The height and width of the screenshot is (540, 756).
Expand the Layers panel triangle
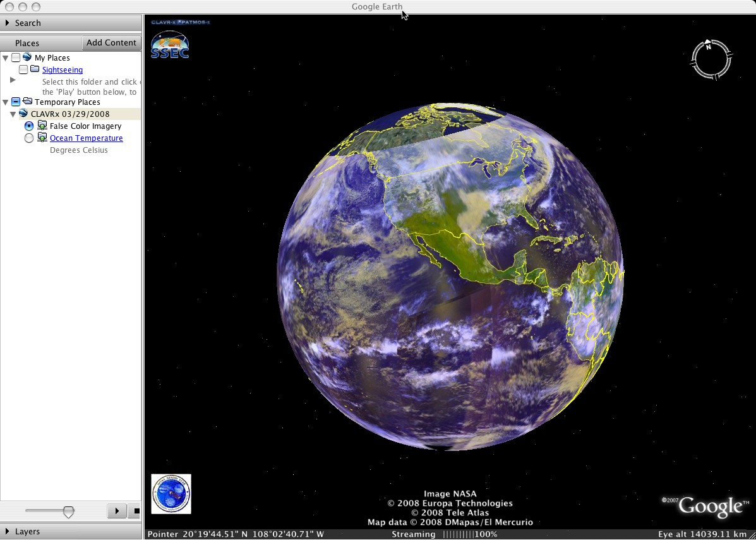tap(7, 531)
